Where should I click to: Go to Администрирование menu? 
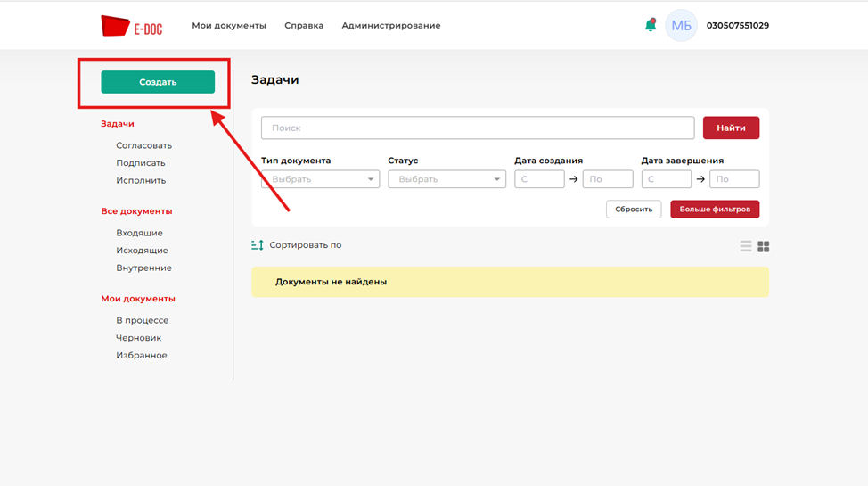tap(390, 26)
